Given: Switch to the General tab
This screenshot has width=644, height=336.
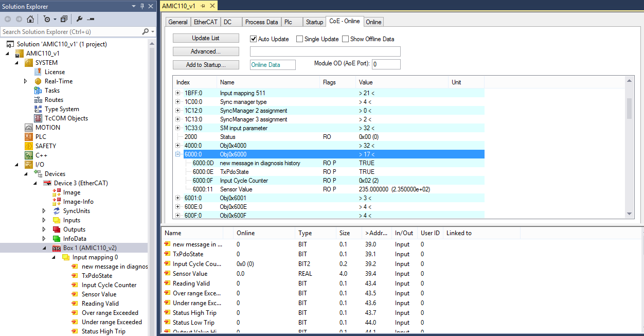Looking at the screenshot, I should pyautogui.click(x=178, y=22).
